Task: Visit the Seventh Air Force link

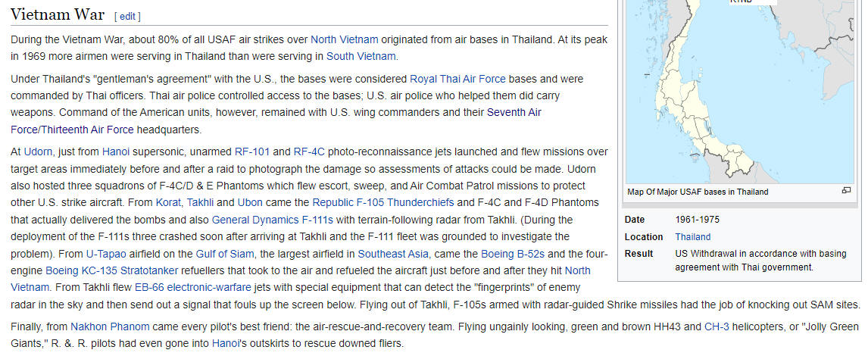Action: pyautogui.click(x=514, y=112)
